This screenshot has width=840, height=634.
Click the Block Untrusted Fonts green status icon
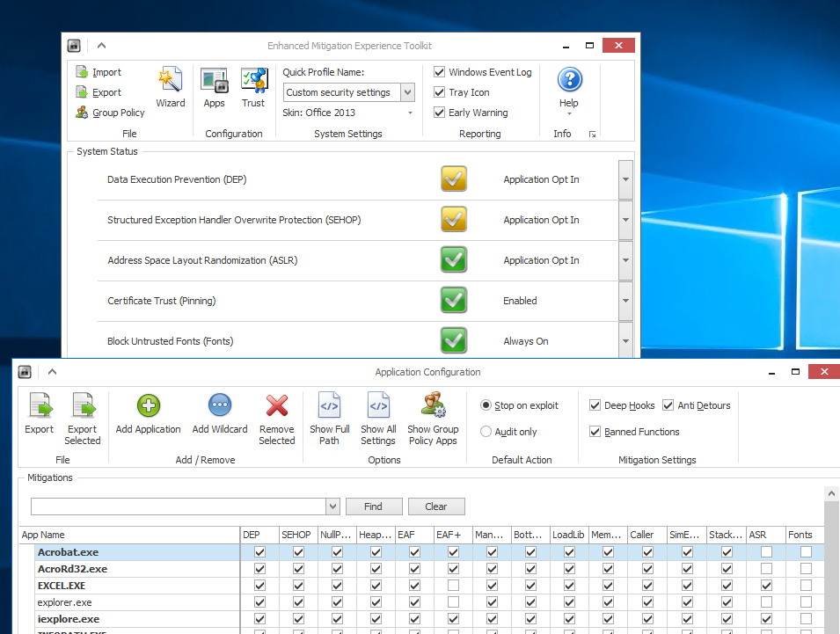(454, 340)
